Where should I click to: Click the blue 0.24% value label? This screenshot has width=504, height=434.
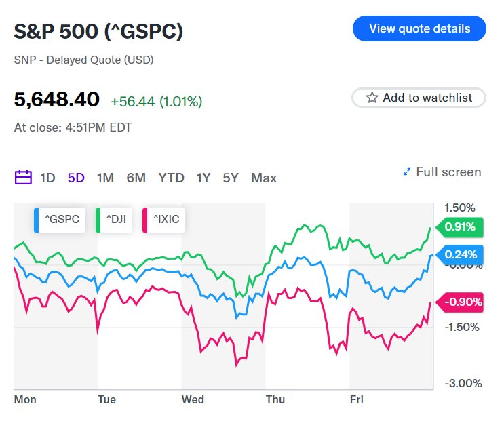461,255
